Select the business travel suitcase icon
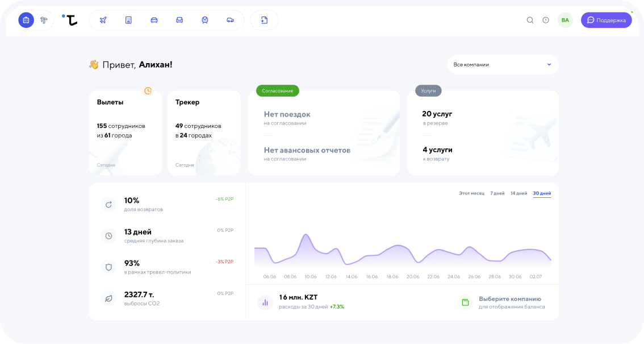 (26, 20)
